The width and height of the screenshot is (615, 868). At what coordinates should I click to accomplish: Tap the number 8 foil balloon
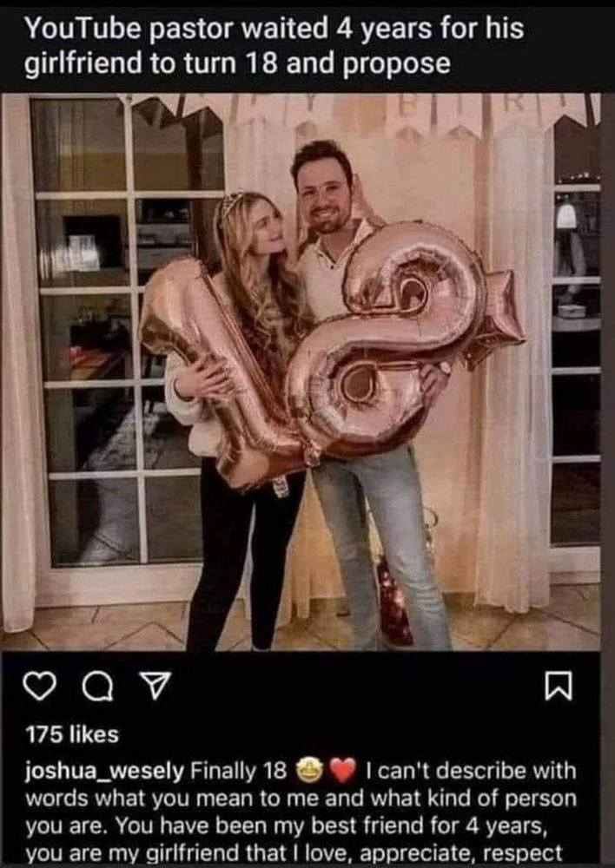point(387,338)
